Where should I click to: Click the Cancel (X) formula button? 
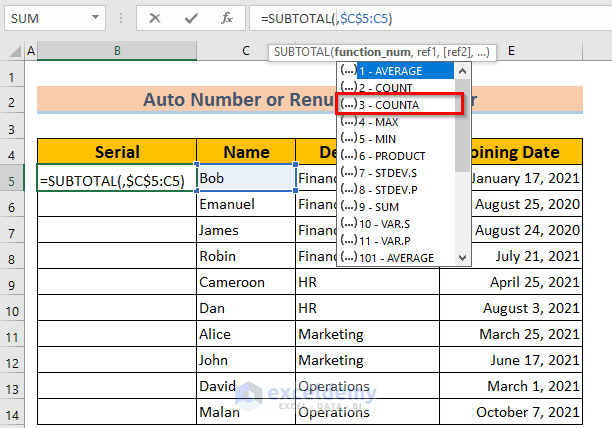[x=155, y=19]
